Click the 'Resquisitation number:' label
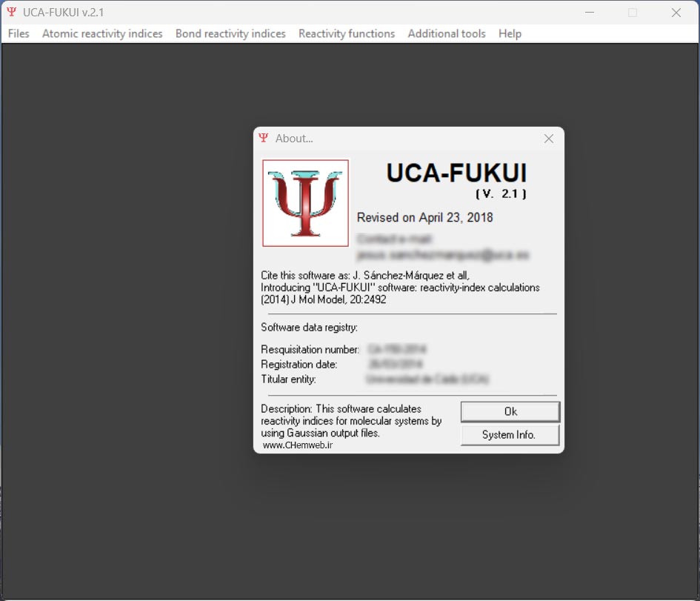700x601 pixels. pyautogui.click(x=310, y=349)
